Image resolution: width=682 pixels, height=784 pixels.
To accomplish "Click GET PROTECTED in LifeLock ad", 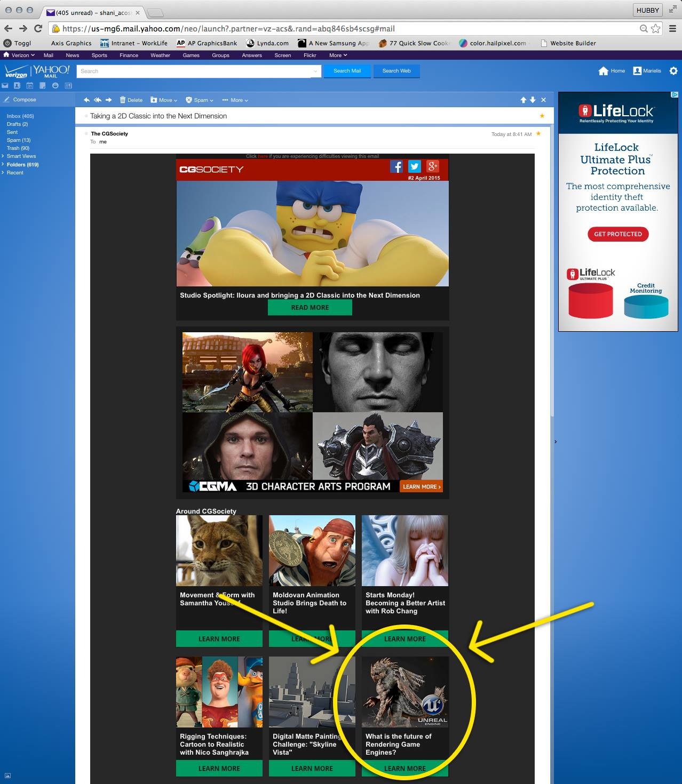I will pos(618,234).
